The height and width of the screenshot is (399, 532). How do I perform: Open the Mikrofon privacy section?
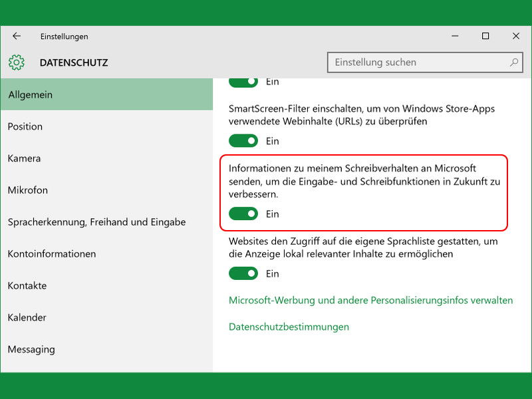click(106, 190)
